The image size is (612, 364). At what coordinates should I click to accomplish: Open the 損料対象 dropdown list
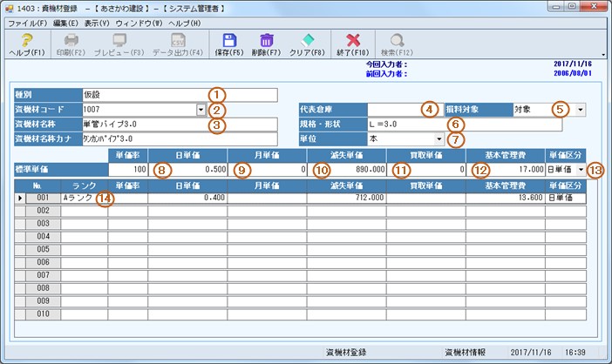579,110
